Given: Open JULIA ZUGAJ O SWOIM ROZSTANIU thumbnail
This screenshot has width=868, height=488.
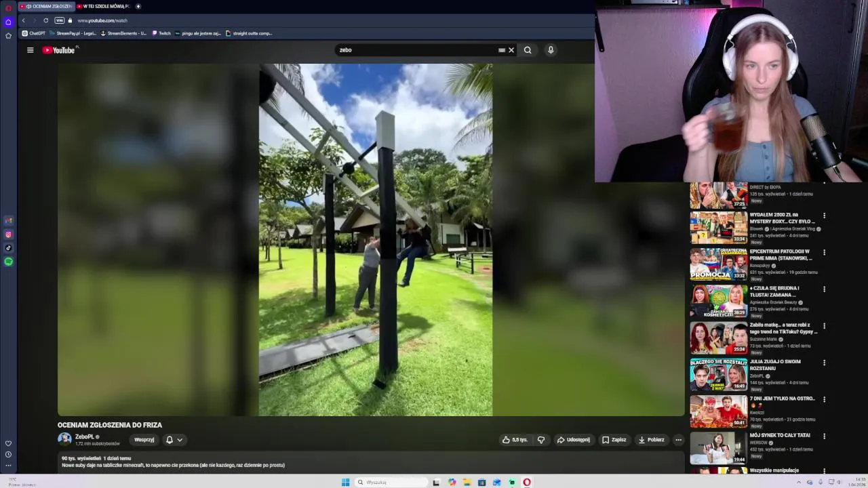Looking at the screenshot, I should [718, 375].
